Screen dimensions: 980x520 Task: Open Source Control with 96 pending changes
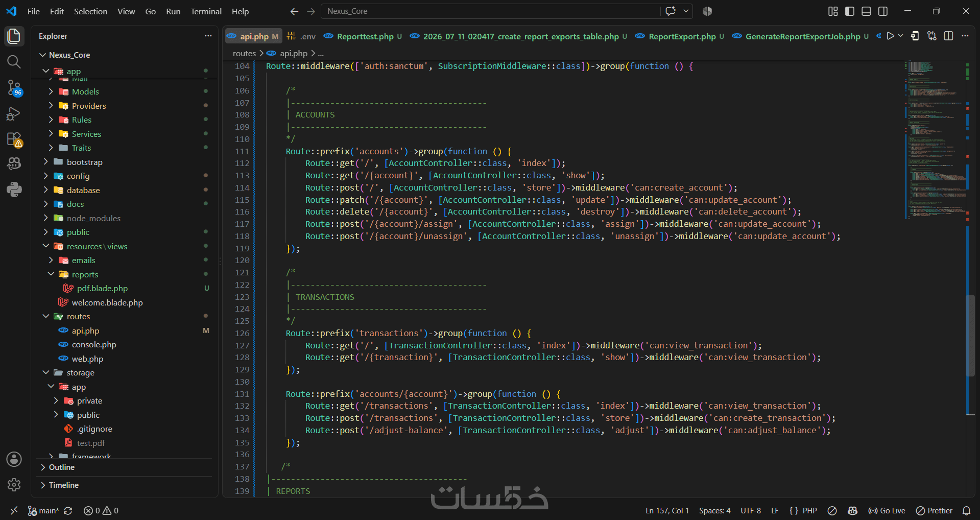coord(14,88)
